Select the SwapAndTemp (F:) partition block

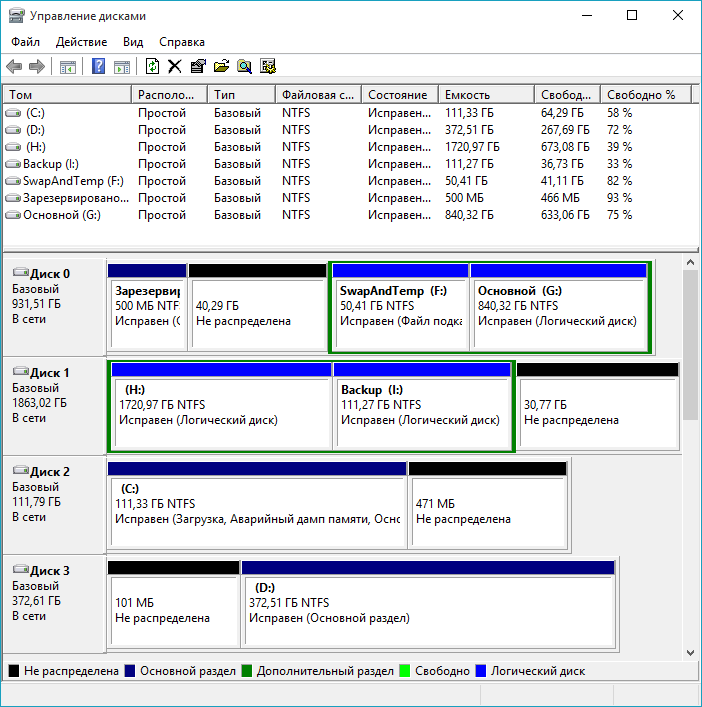pyautogui.click(x=400, y=306)
